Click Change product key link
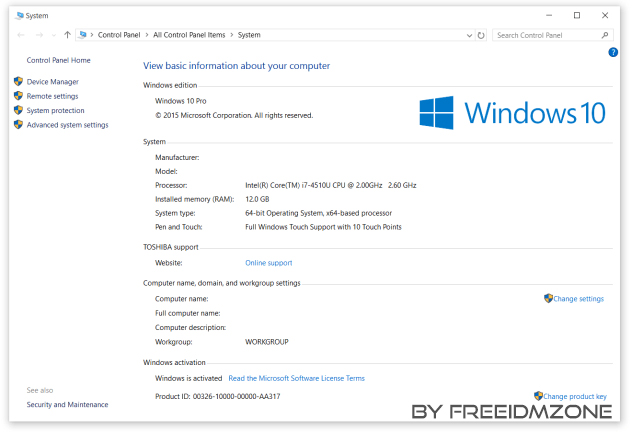Screen dimensions: 632x433 [x=575, y=397]
